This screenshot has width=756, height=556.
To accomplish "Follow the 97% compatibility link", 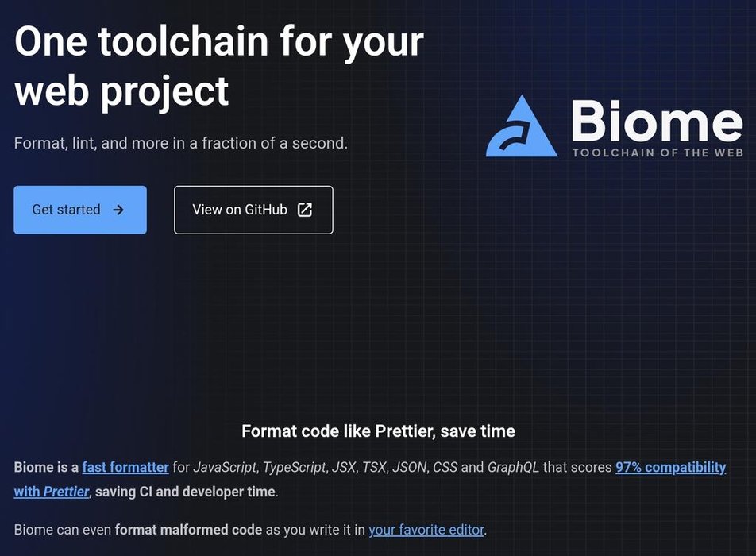I will click(670, 467).
